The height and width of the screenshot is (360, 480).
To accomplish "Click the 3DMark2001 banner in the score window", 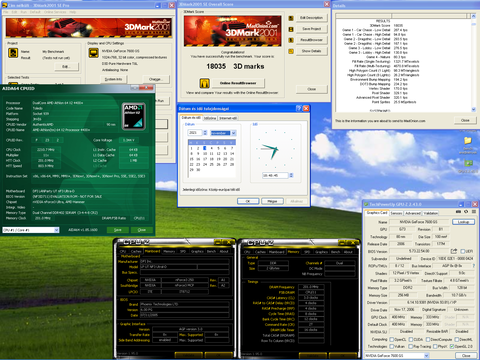I will [233, 31].
